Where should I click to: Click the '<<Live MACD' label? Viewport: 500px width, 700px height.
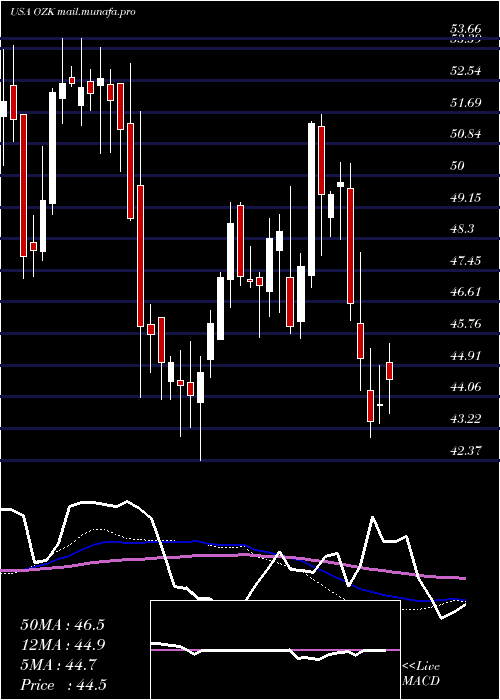coord(421,674)
